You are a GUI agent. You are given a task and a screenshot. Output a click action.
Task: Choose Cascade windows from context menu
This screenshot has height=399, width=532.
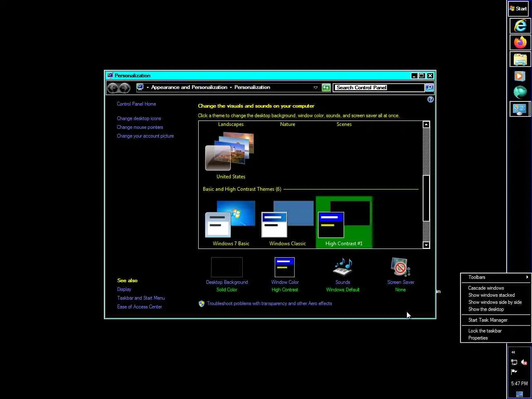click(x=496, y=288)
